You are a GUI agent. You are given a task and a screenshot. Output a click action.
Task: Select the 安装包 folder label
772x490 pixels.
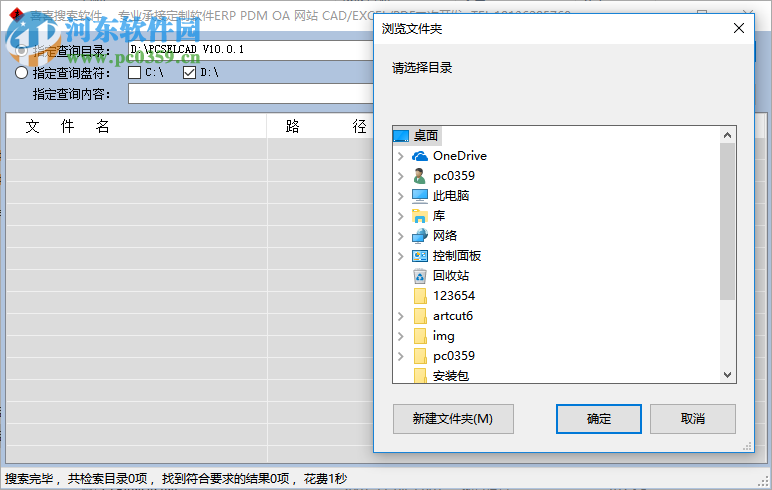click(x=451, y=376)
